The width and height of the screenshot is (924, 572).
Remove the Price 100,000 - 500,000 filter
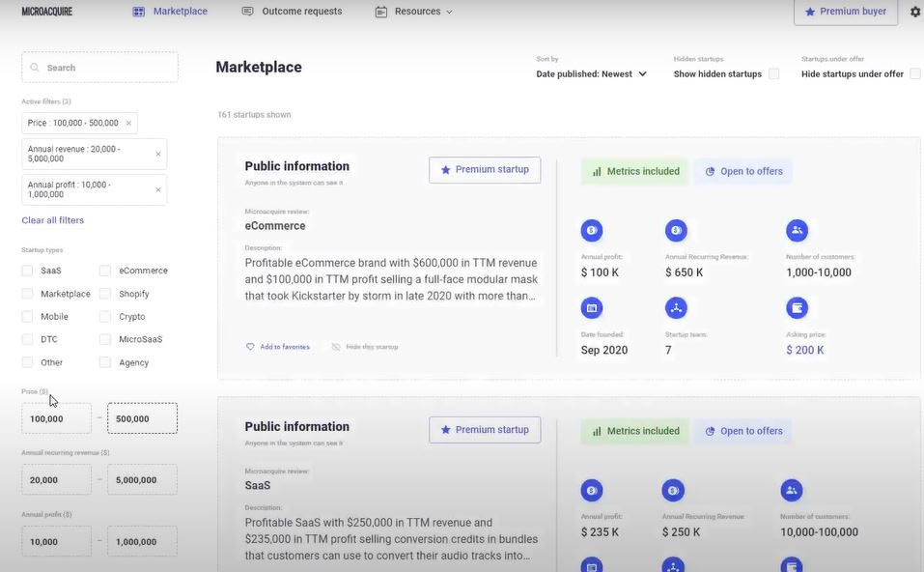[x=128, y=123]
